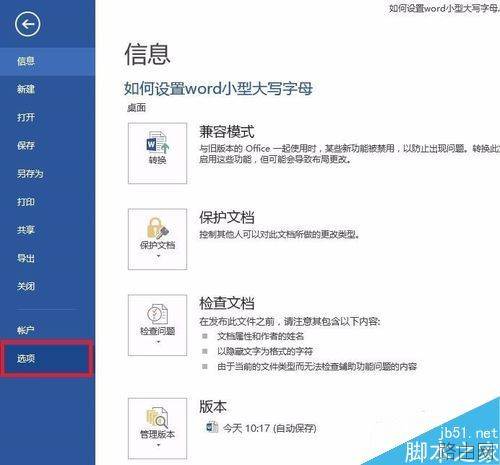Expand the 检查问题 dropdown arrow
Viewport: 500px width, 465px height.
coord(158,342)
